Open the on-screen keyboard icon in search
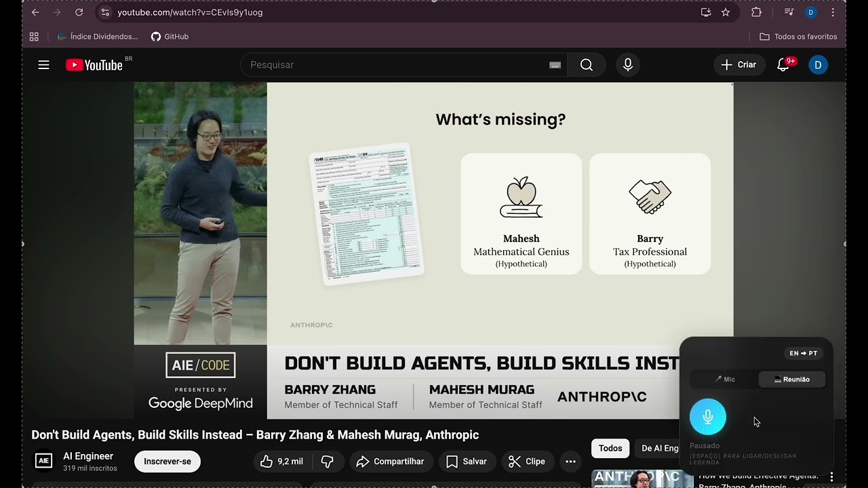 coord(555,65)
